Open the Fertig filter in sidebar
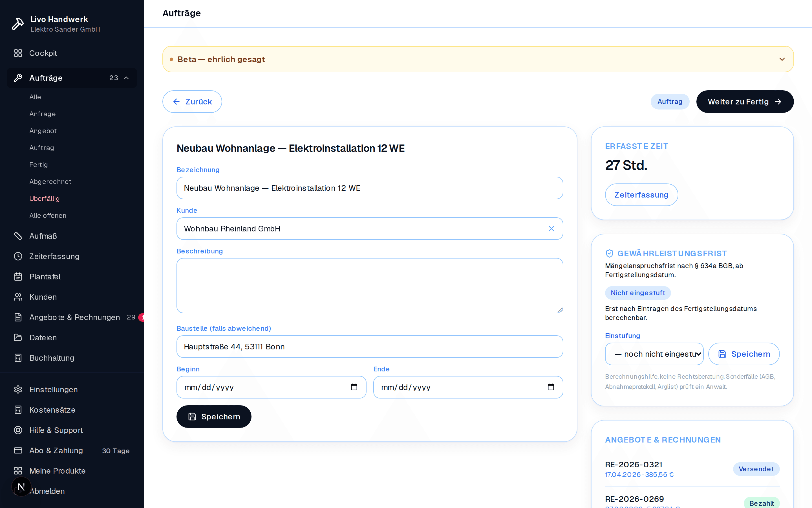This screenshot has width=812, height=508. coord(39,165)
